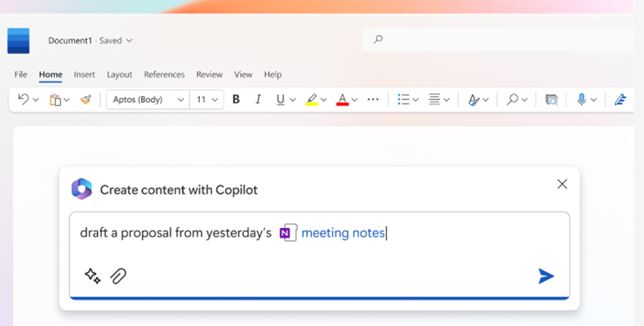Toggle Bold formatting
The width and height of the screenshot is (644, 326).
236,100
